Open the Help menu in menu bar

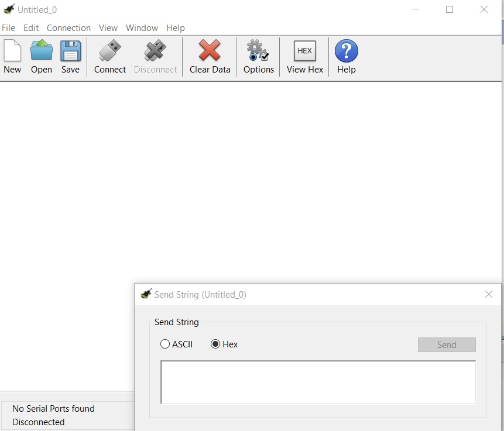176,28
